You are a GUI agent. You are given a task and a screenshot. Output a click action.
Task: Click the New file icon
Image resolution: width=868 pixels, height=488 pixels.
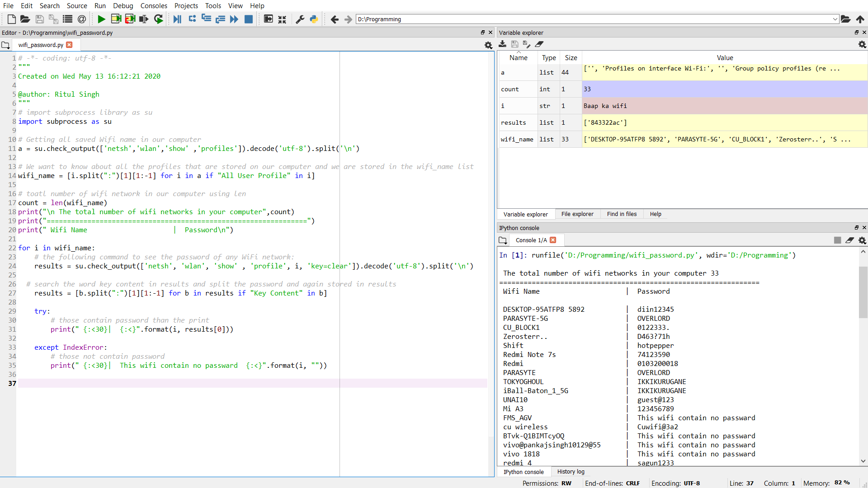coord(12,19)
